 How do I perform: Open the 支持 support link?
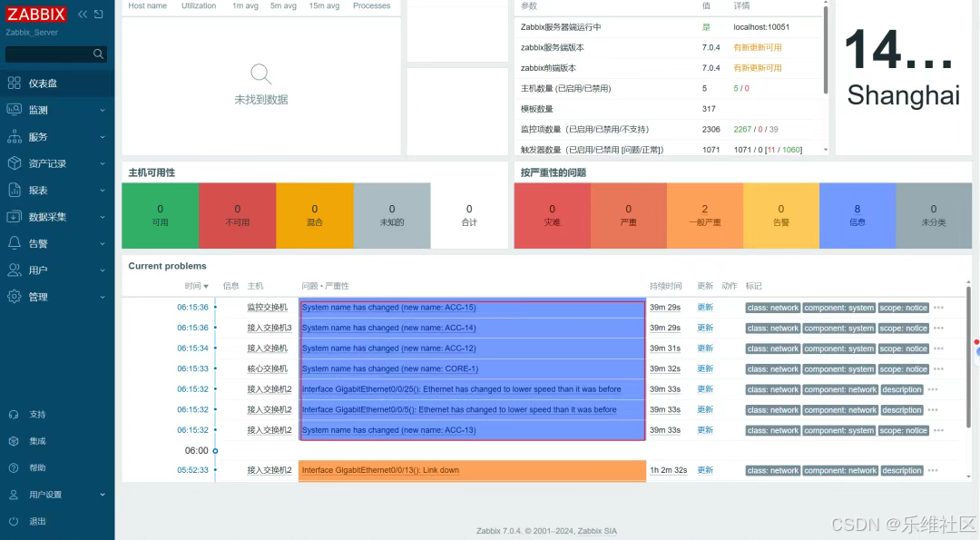(37, 415)
